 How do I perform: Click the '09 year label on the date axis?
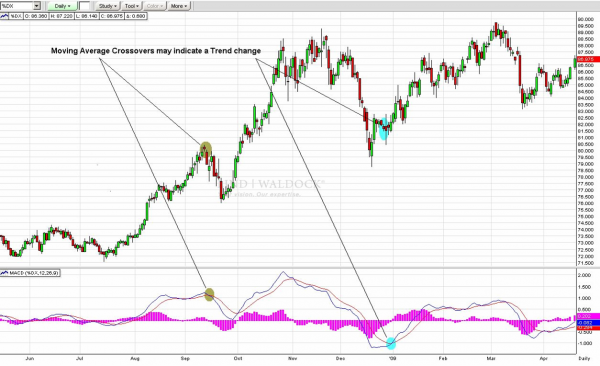click(392, 359)
